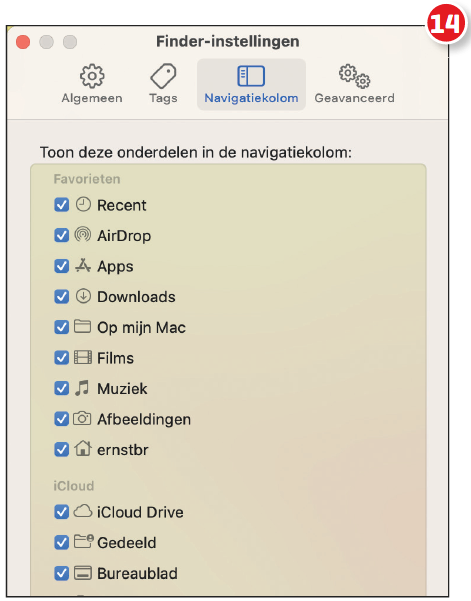Click the iCloud Drive cloud icon
This screenshot has width=471, height=601.
tap(83, 511)
